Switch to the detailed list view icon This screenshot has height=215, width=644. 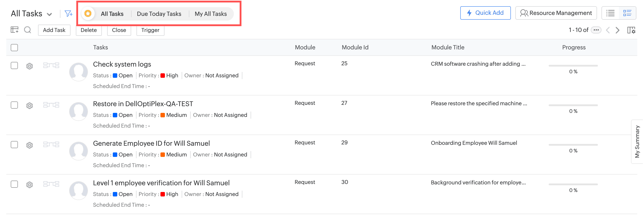[627, 13]
